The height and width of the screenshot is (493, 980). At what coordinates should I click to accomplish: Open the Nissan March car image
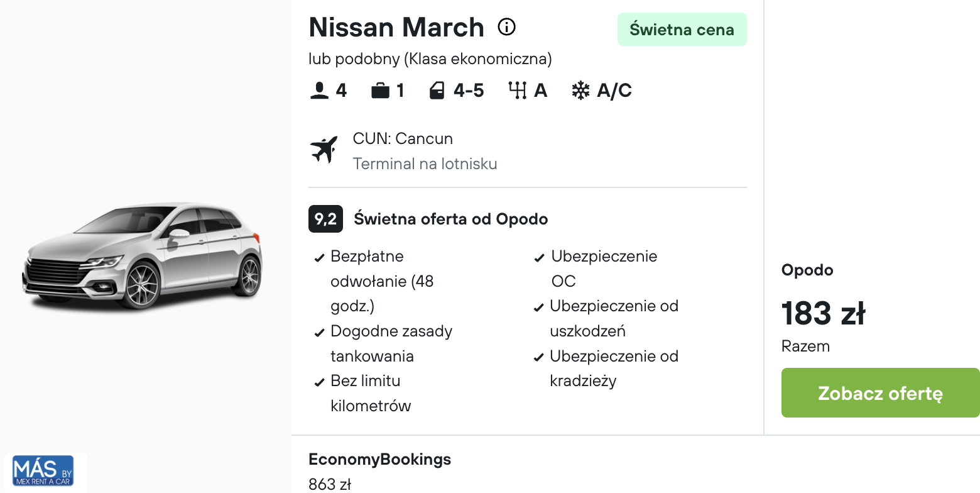(142, 255)
